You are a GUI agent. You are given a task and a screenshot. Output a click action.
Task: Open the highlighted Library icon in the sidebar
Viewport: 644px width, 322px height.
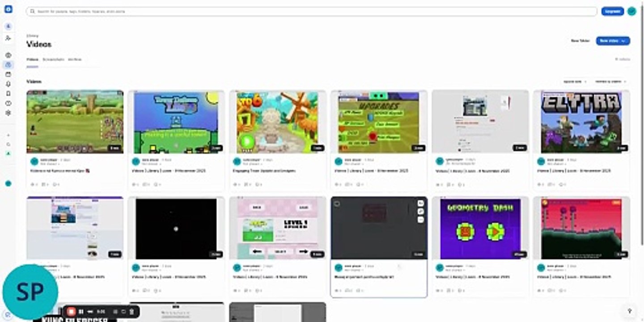(8, 65)
